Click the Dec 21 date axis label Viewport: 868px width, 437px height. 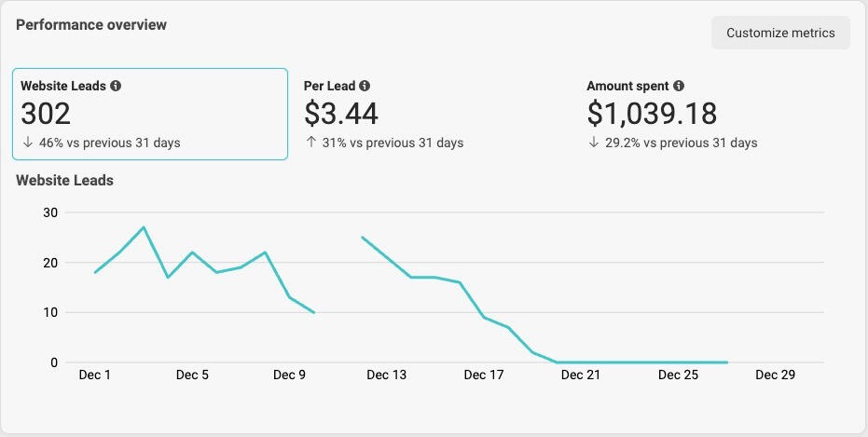point(581,376)
